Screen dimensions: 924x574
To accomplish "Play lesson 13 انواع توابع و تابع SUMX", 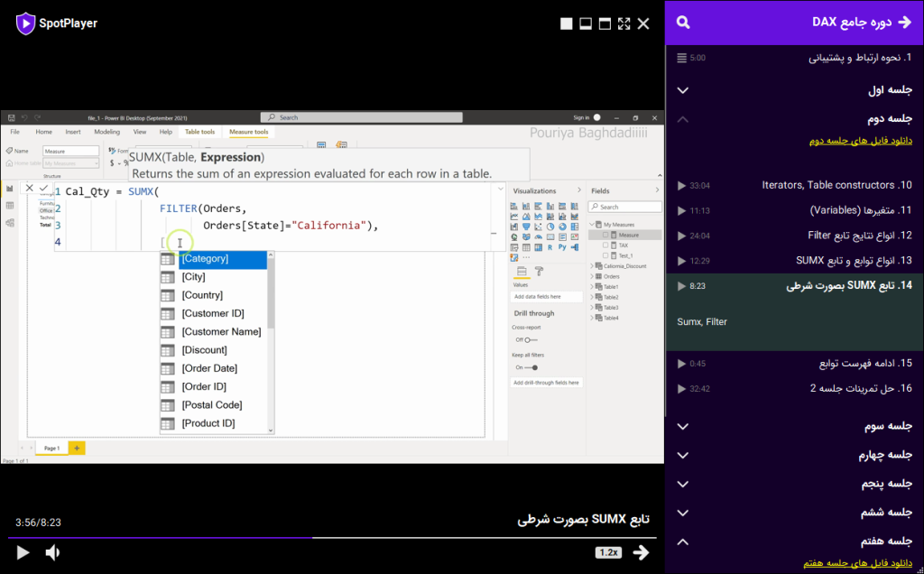I will tap(794, 261).
